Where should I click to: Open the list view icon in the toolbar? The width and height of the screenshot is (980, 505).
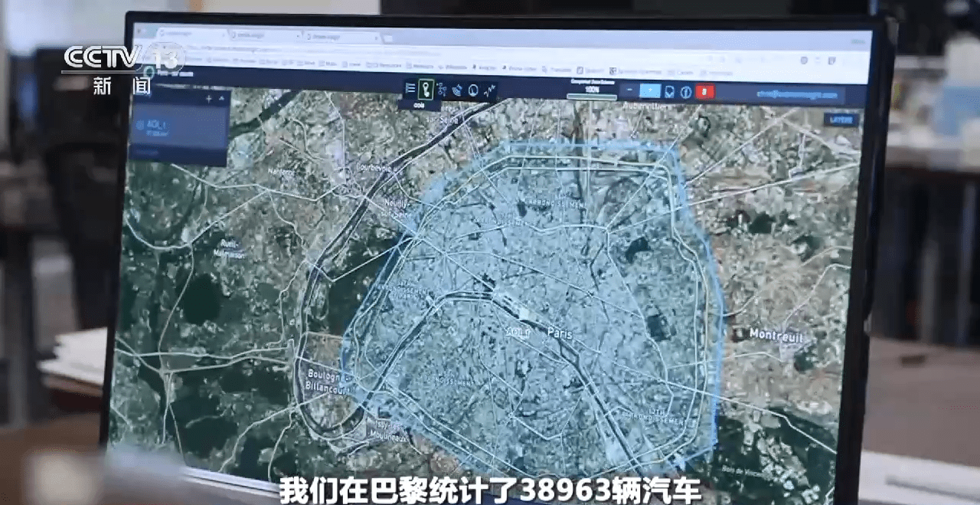coord(410,89)
